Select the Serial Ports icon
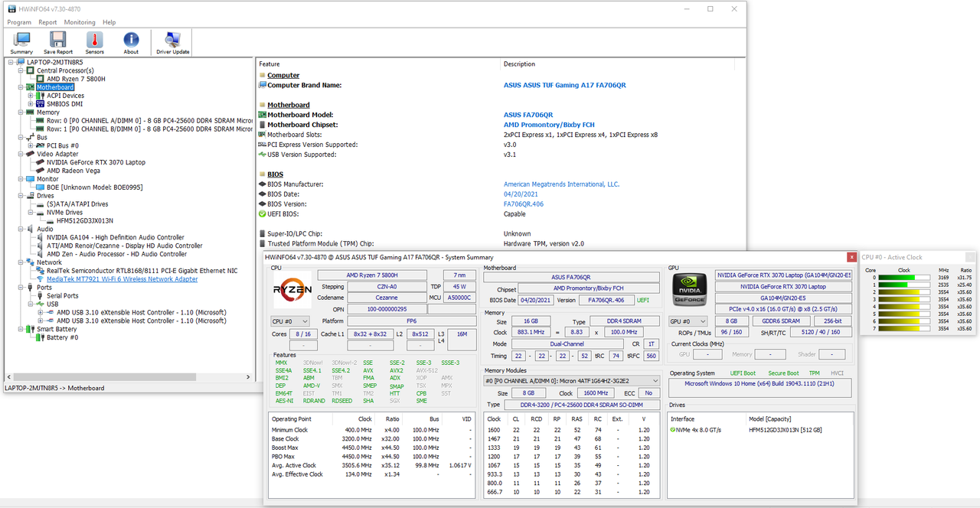 (41, 296)
